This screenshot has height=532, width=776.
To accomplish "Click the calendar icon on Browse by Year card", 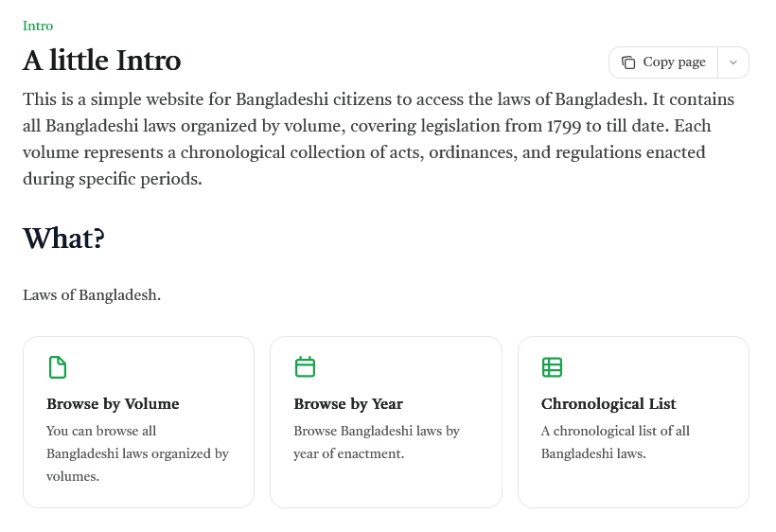I will pos(305,367).
